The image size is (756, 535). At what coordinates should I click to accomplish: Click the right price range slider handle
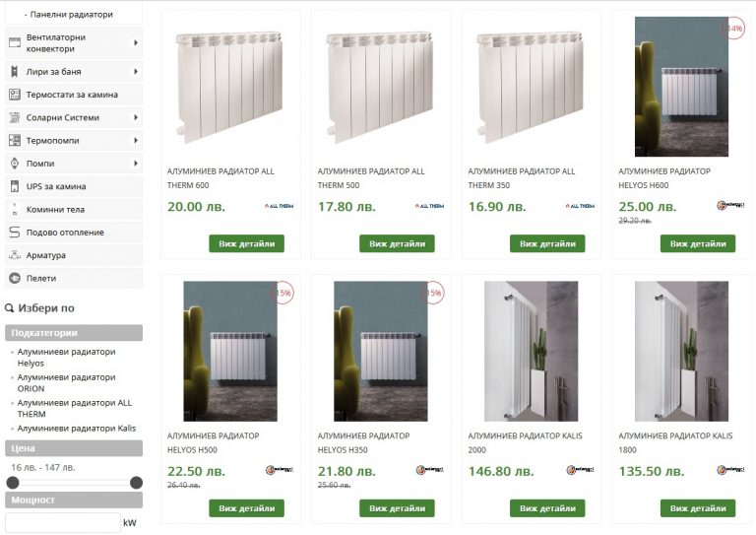[x=136, y=483]
